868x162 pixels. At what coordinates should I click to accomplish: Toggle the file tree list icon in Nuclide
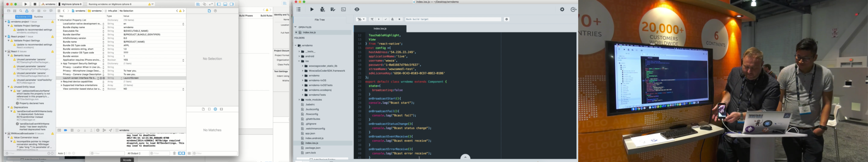[299, 9]
